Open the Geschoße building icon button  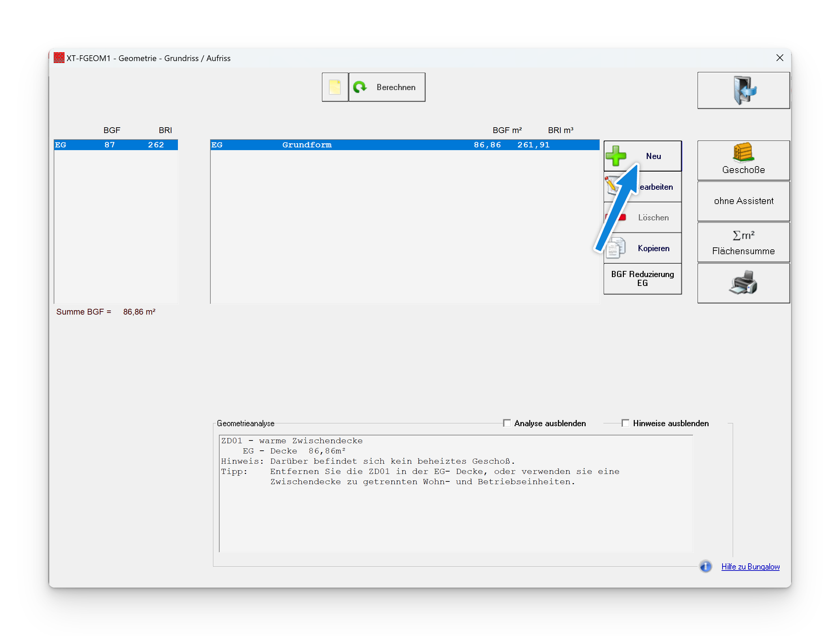point(743,160)
